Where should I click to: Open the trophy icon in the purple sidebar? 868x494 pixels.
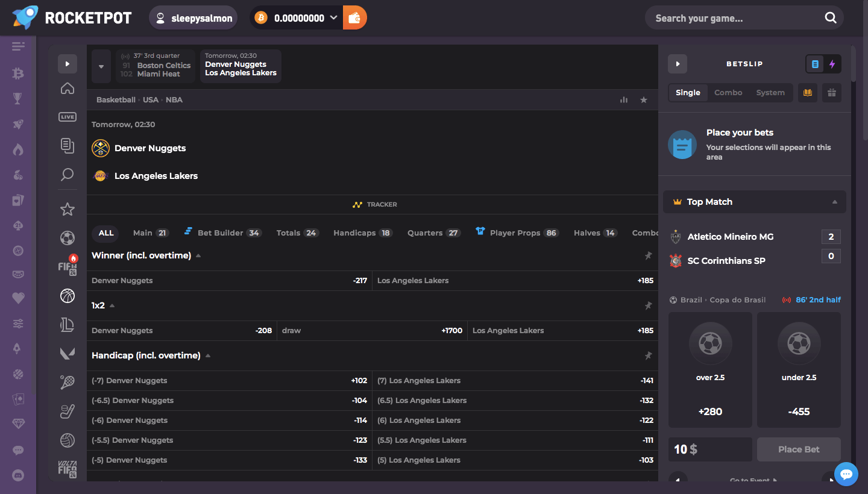(x=18, y=99)
